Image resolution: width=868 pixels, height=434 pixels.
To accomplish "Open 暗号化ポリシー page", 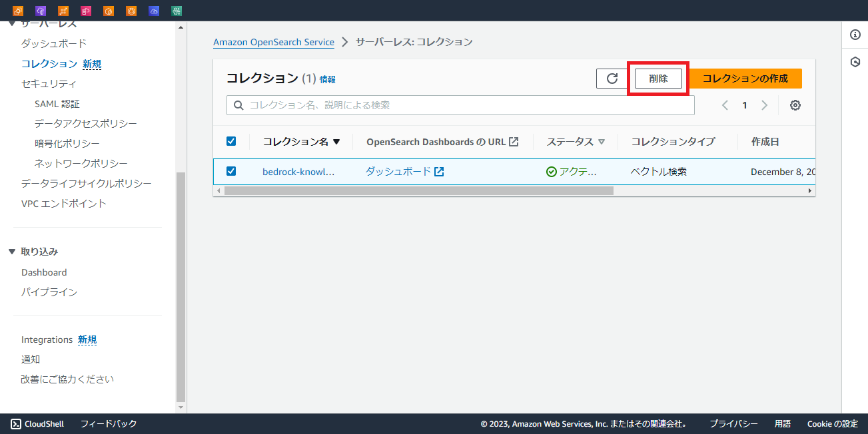I will [67, 144].
